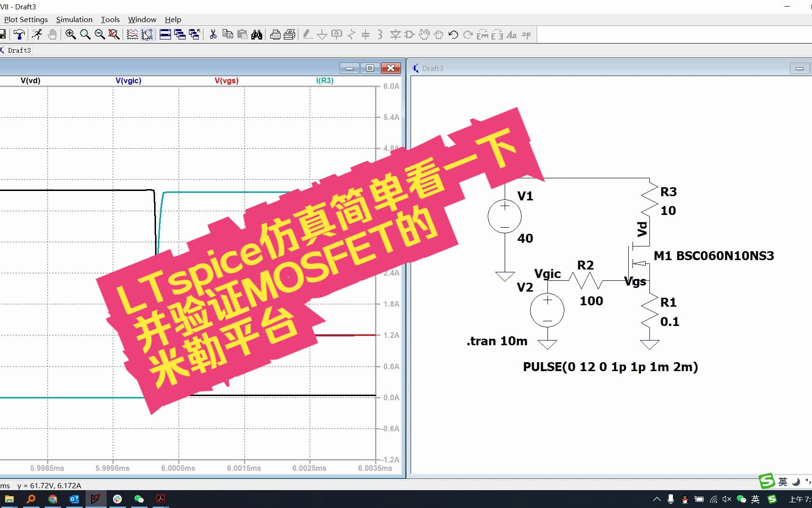Toggle the Pick Visible Traces icon
812x508 pixels.
tap(147, 34)
